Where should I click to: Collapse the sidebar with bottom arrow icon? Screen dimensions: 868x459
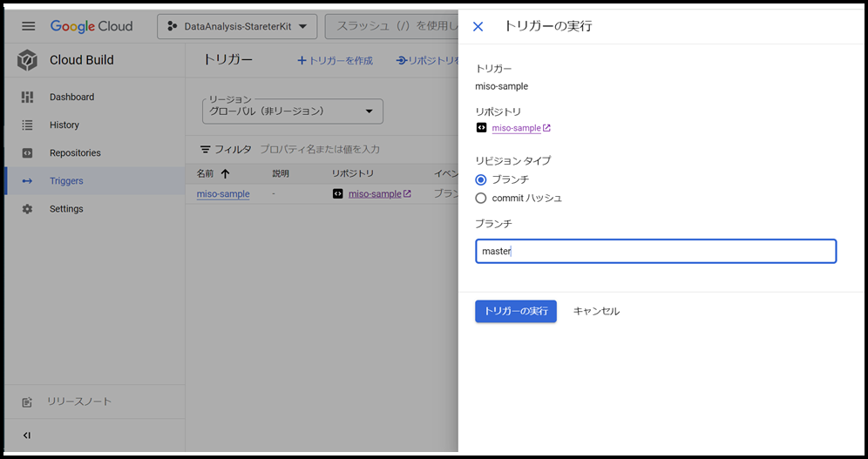[x=27, y=435]
